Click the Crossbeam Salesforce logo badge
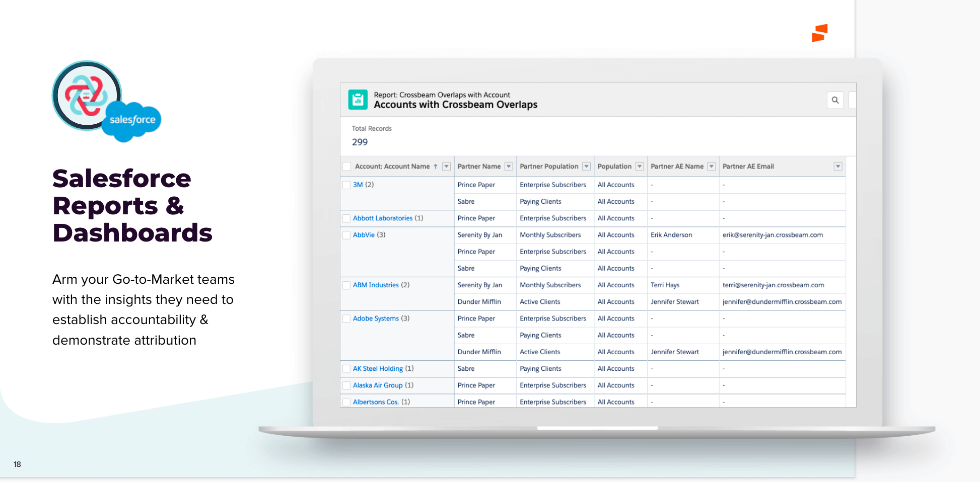Image resolution: width=980 pixels, height=482 pixels. click(x=106, y=102)
